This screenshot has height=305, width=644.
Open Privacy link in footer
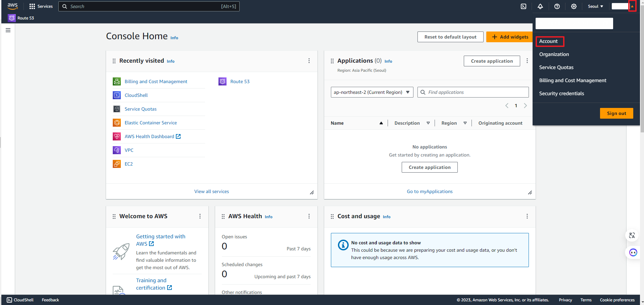565,300
